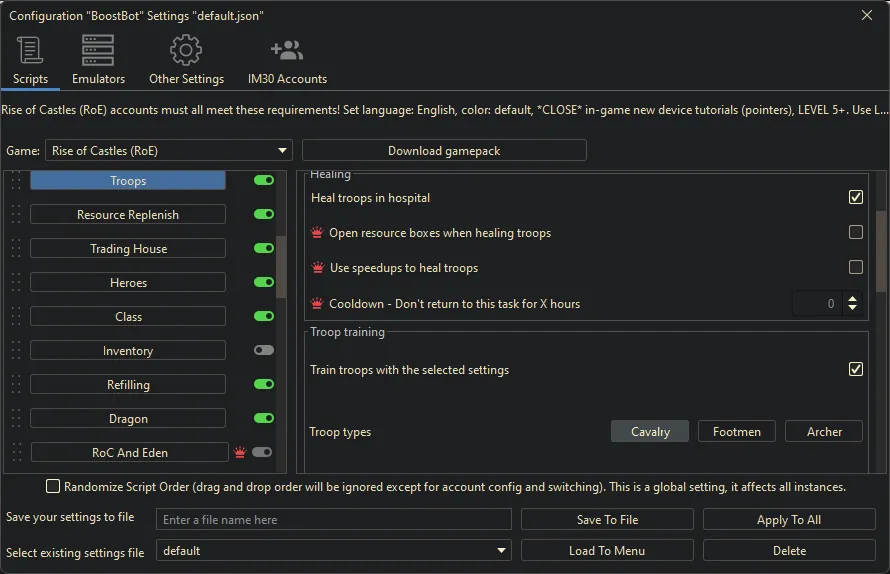The height and width of the screenshot is (574, 890).
Task: Select the Footmen troop type
Action: [737, 431]
